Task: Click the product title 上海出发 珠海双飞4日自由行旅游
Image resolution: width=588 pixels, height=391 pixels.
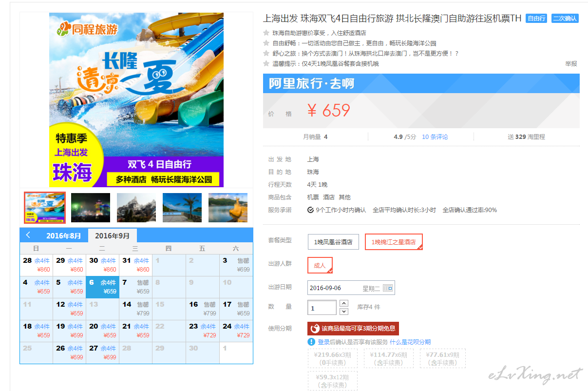Action: click(392, 19)
